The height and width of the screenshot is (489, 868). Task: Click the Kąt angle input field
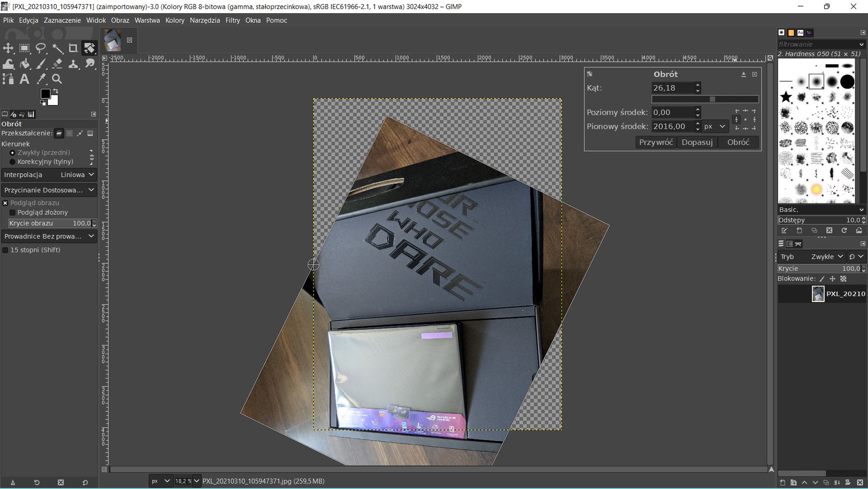[x=672, y=88]
